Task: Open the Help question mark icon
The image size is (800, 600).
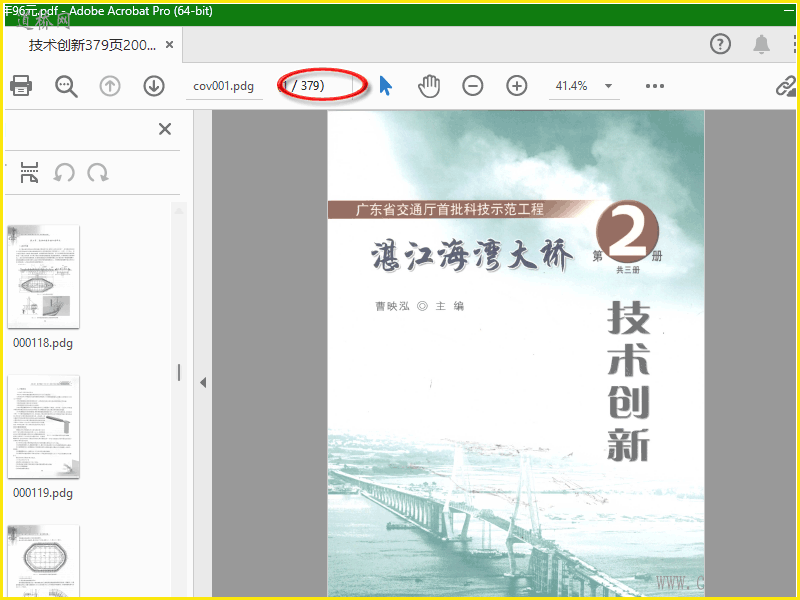Action: [720, 44]
